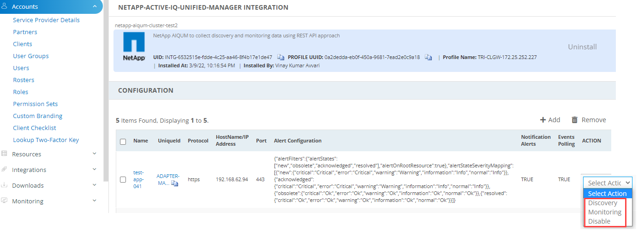Click the Downloads sidebar icon
The height and width of the screenshot is (231, 644).
4,185
